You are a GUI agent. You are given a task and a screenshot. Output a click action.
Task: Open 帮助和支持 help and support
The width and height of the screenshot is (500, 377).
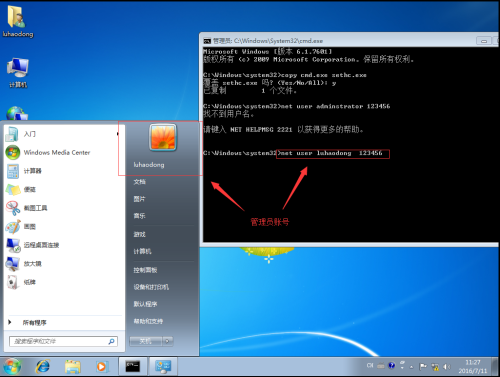tap(148, 321)
